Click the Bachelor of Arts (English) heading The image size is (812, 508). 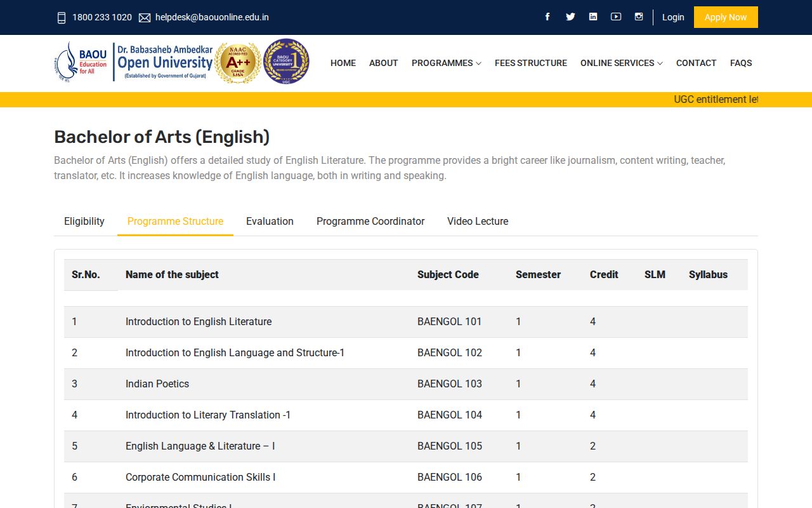pos(162,137)
